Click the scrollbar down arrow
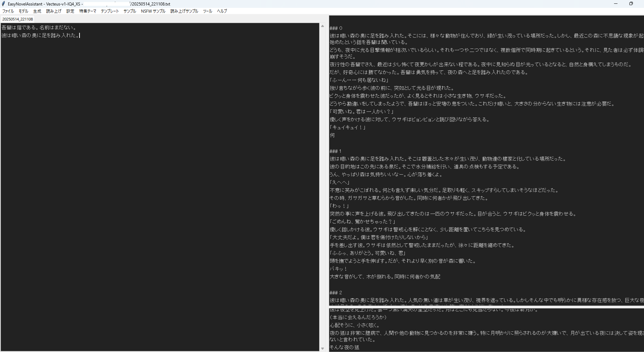The image size is (644, 352). click(323, 348)
